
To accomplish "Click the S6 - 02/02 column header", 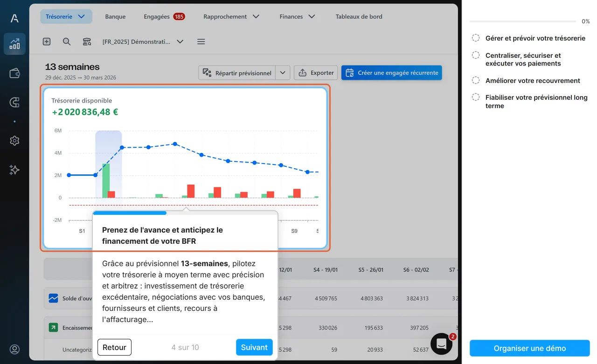I will click(417, 270).
